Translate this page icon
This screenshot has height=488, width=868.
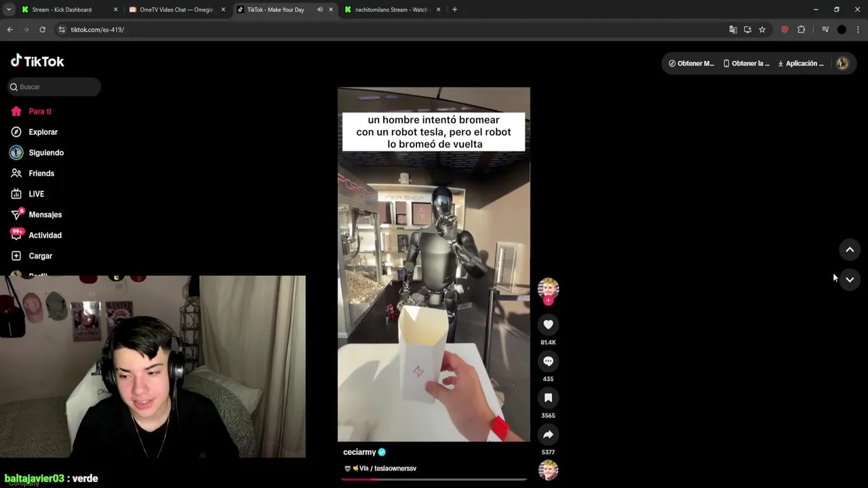tap(732, 30)
